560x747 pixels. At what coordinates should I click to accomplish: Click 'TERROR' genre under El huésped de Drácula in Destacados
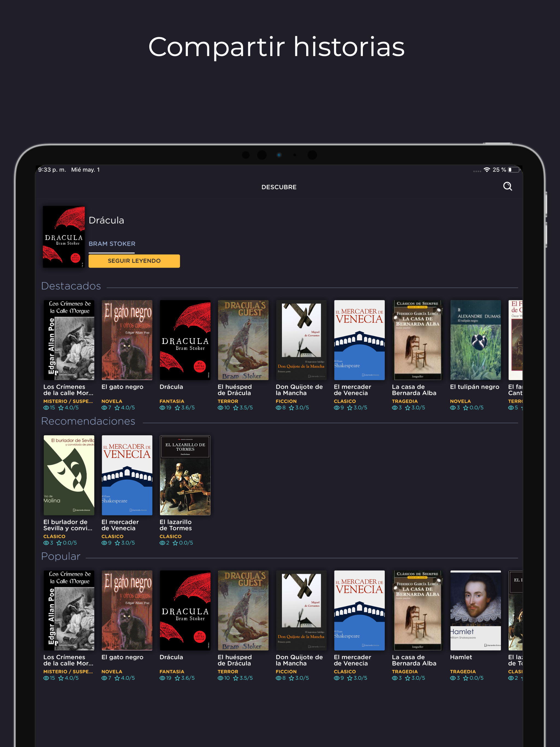[x=228, y=401]
